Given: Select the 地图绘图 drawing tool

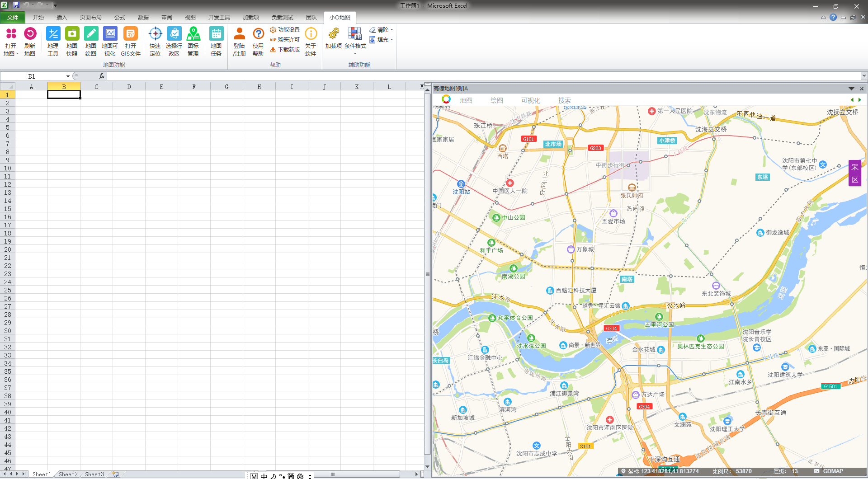Looking at the screenshot, I should 91,42.
